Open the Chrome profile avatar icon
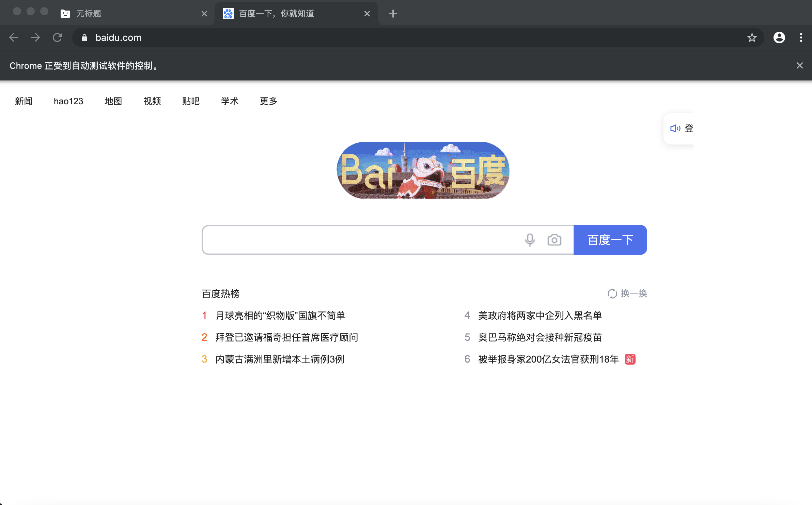The width and height of the screenshot is (812, 505). click(x=779, y=37)
